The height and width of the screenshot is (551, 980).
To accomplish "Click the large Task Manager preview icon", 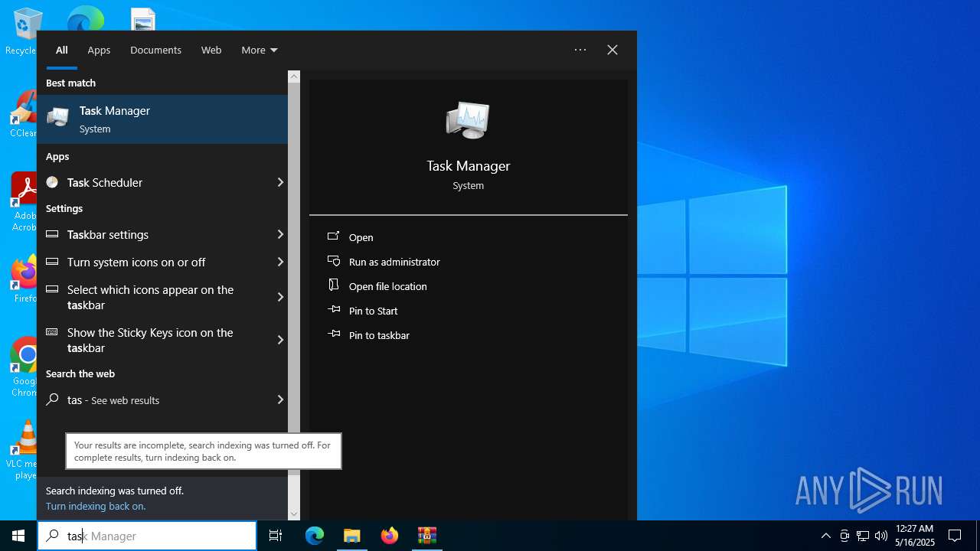I will (x=468, y=120).
